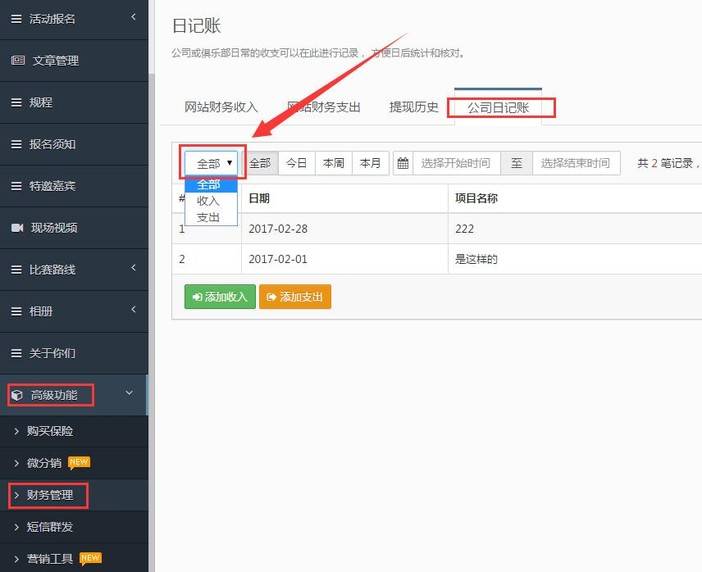702x572 pixels.
Task: Click the list icon beside 关于你们
Action: [x=16, y=353]
